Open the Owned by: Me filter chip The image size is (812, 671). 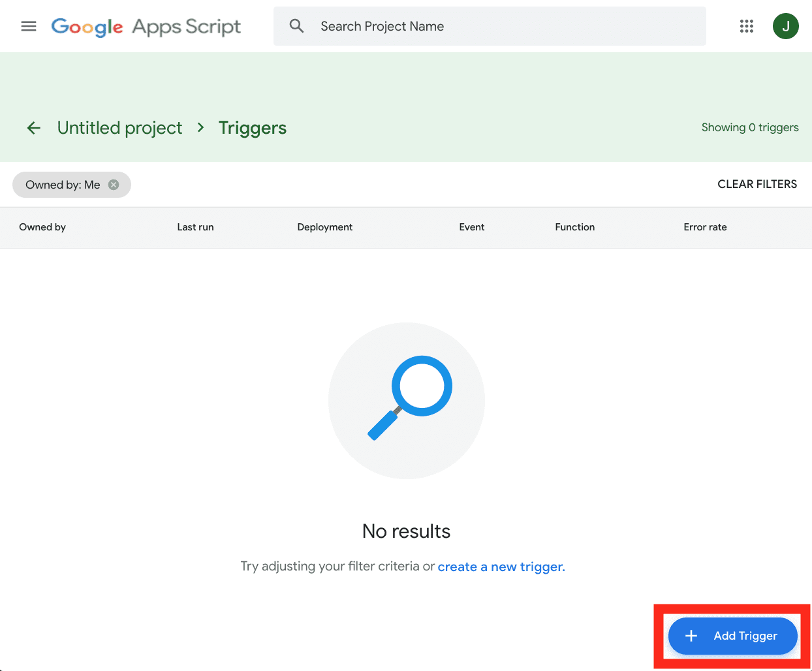coord(63,185)
